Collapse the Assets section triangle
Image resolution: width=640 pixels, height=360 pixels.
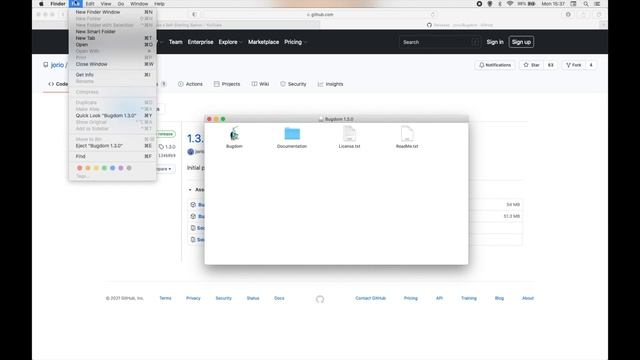coord(190,190)
